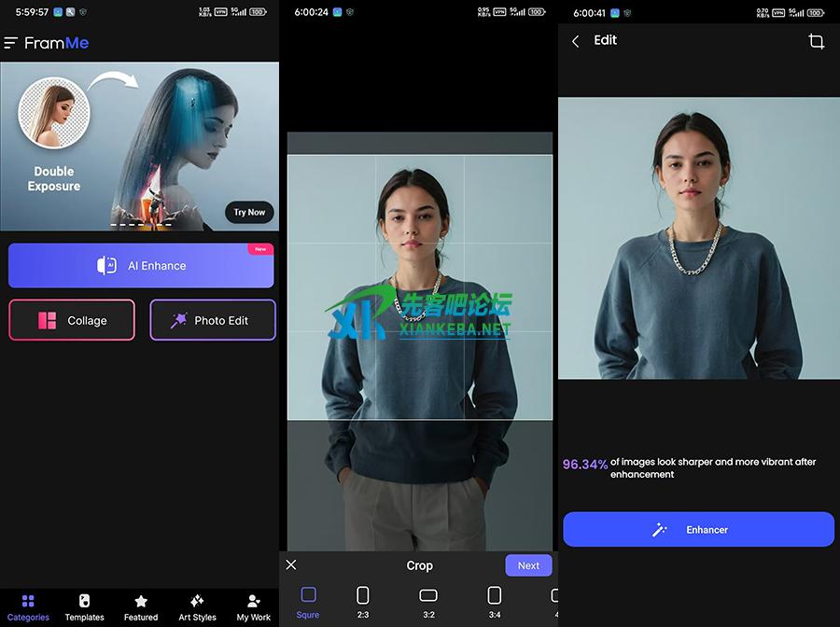The image size is (840, 627).
Task: Open Art Styles tab
Action: pyautogui.click(x=197, y=606)
